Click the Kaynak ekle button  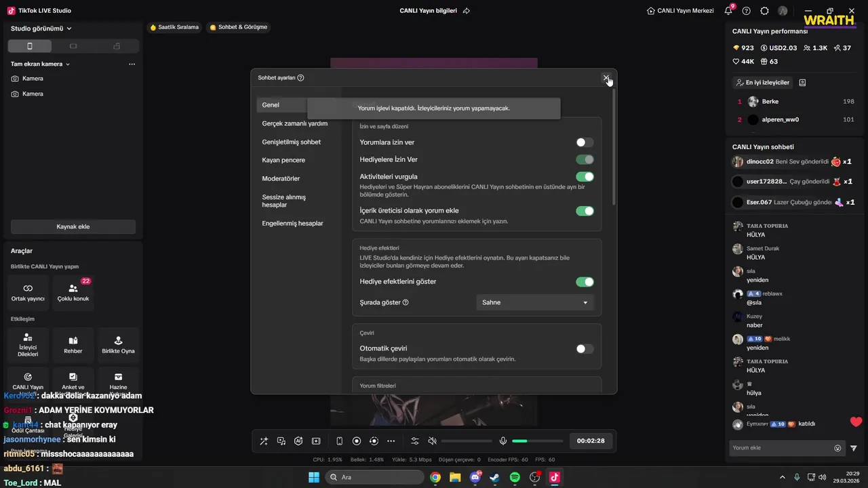click(73, 226)
